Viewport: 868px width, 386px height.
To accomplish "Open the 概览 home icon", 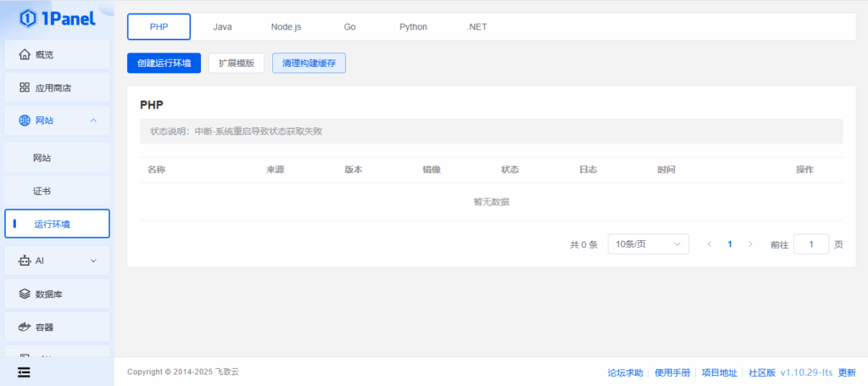I will (25, 54).
